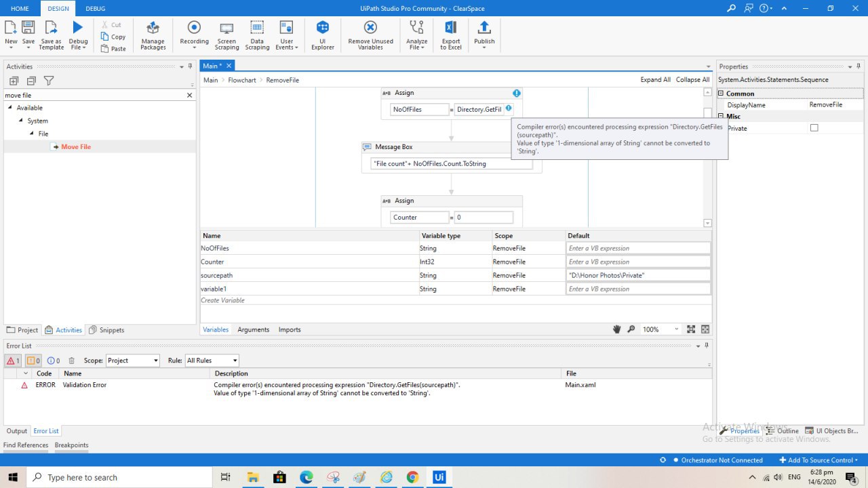Click Save as Template icon
868x488 pixels.
(51, 27)
